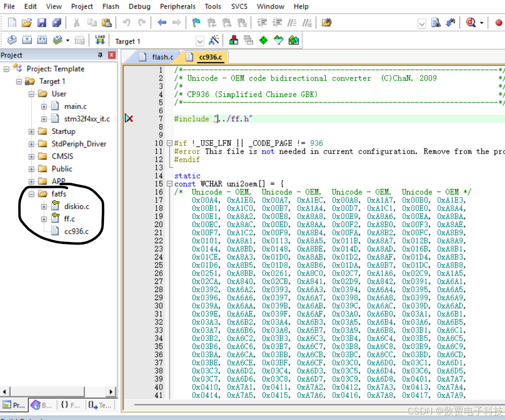Rebuild all target files icon
Viewport: 505px width, 420px height.
(42, 40)
